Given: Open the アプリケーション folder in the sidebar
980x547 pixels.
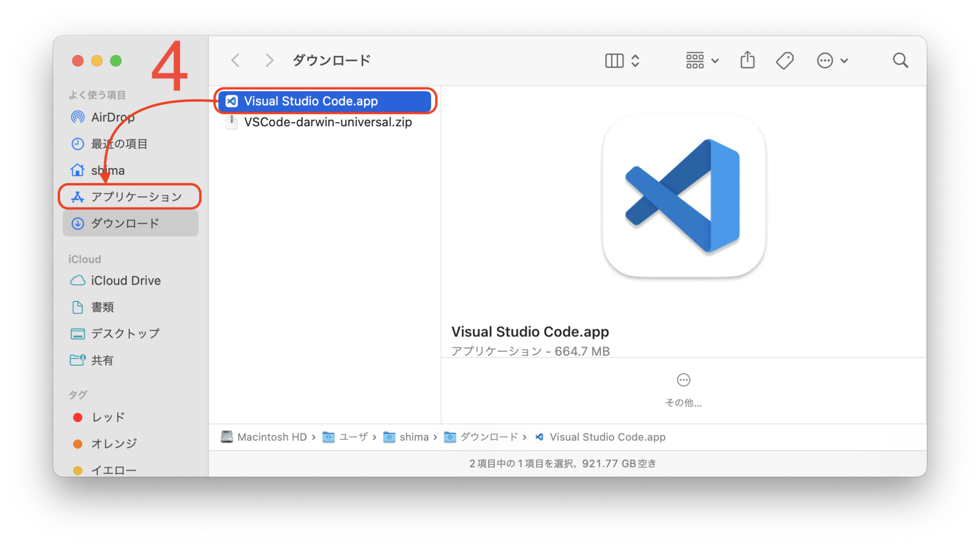Looking at the screenshot, I should click(135, 196).
